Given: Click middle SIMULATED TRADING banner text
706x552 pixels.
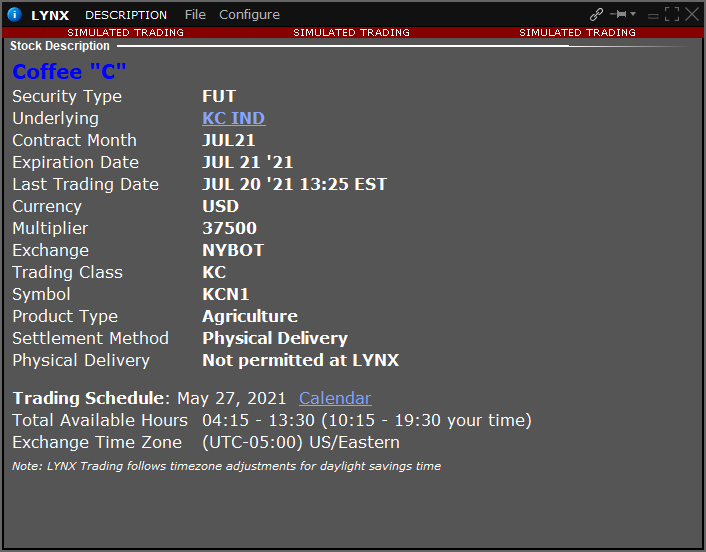Looking at the screenshot, I should pos(352,32).
